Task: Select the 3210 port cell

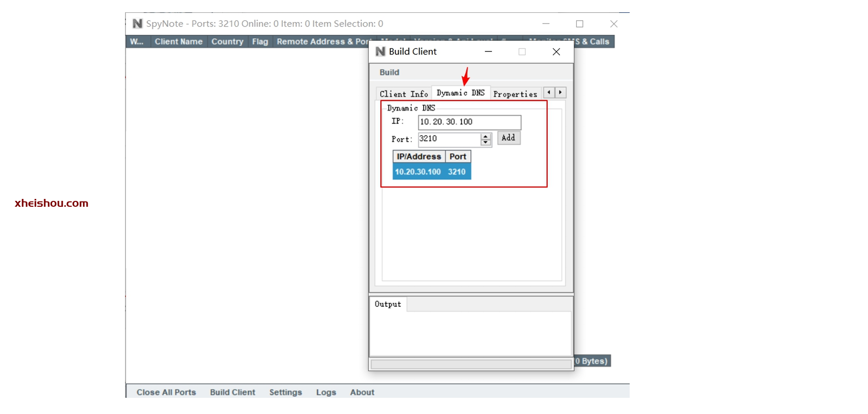Action: tap(457, 171)
